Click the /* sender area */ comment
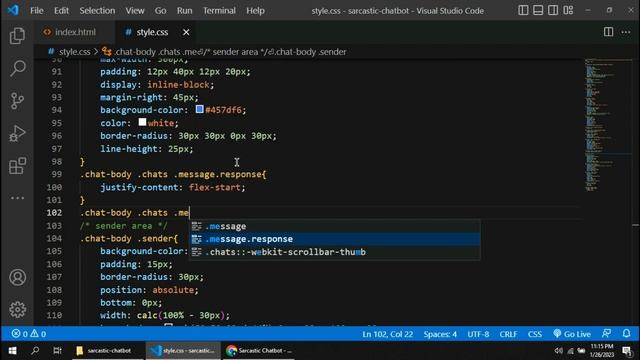The image size is (640, 360). [123, 226]
